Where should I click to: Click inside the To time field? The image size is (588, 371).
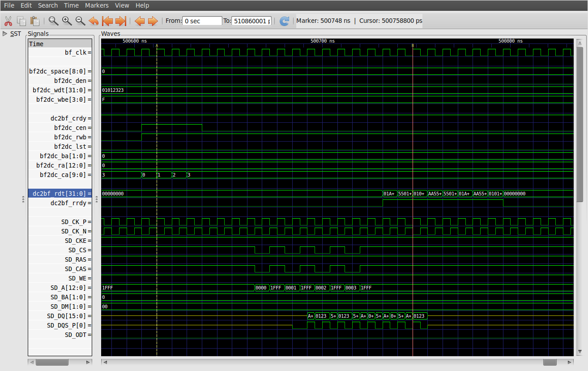click(x=251, y=21)
